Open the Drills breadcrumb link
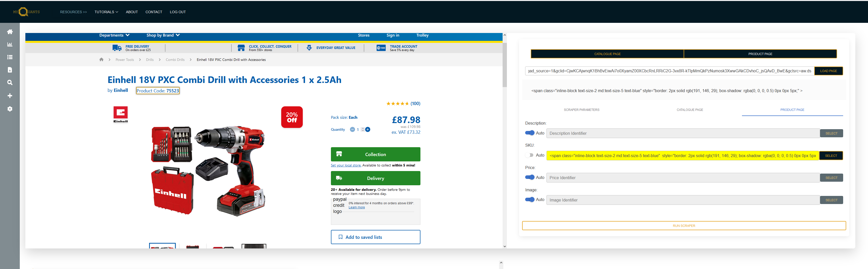This screenshot has width=868, height=269. pos(150,60)
